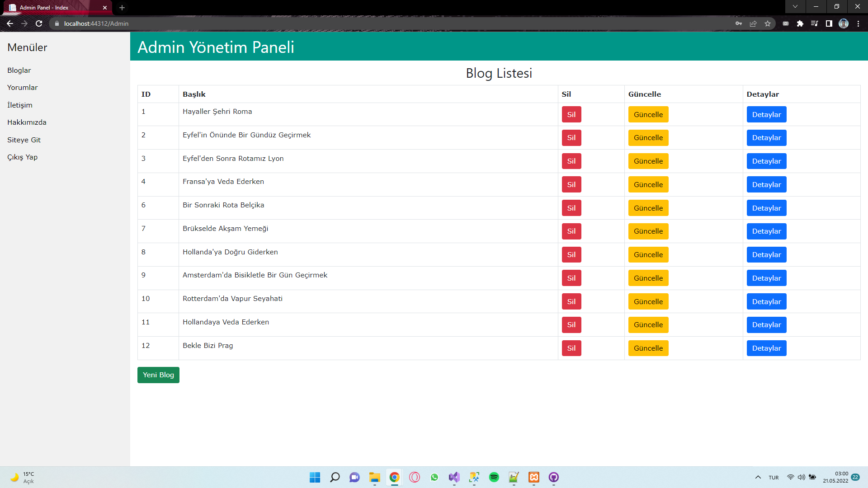Image resolution: width=868 pixels, height=488 pixels.
Task: Update Fransa'ya Veda Ederken blog
Action: (x=648, y=184)
